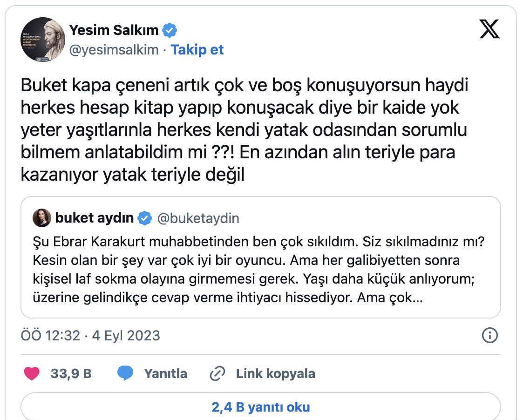
Task: Click the chain link copy icon
Action: [217, 373]
